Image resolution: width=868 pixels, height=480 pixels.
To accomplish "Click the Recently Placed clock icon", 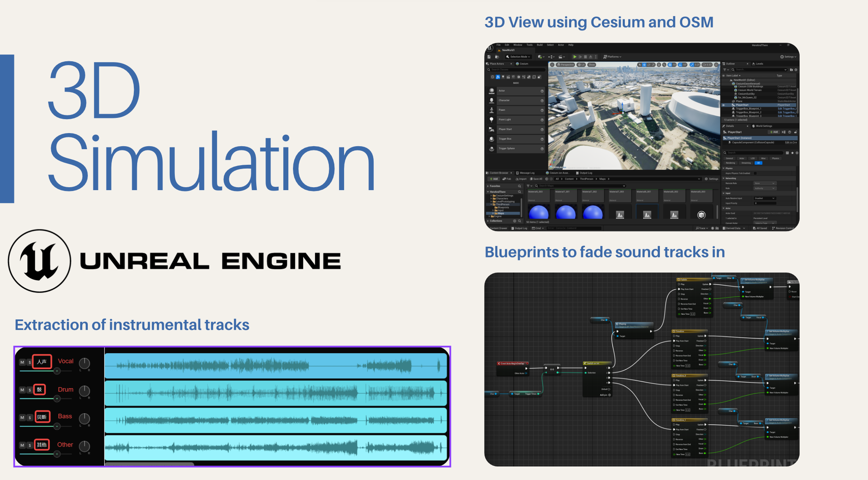I will click(x=492, y=77).
